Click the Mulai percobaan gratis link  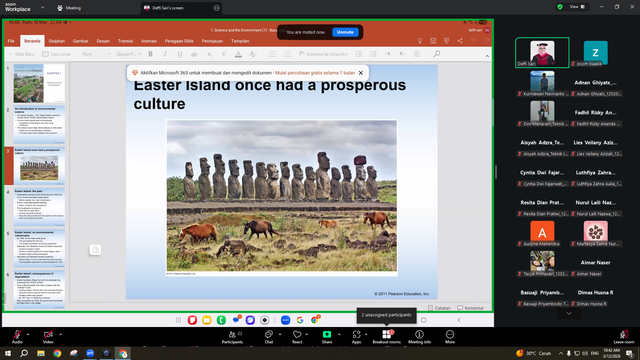pyautogui.click(x=315, y=73)
